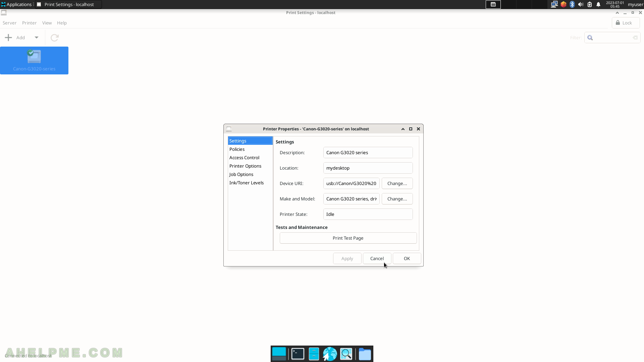Open the Server menu

(9, 23)
